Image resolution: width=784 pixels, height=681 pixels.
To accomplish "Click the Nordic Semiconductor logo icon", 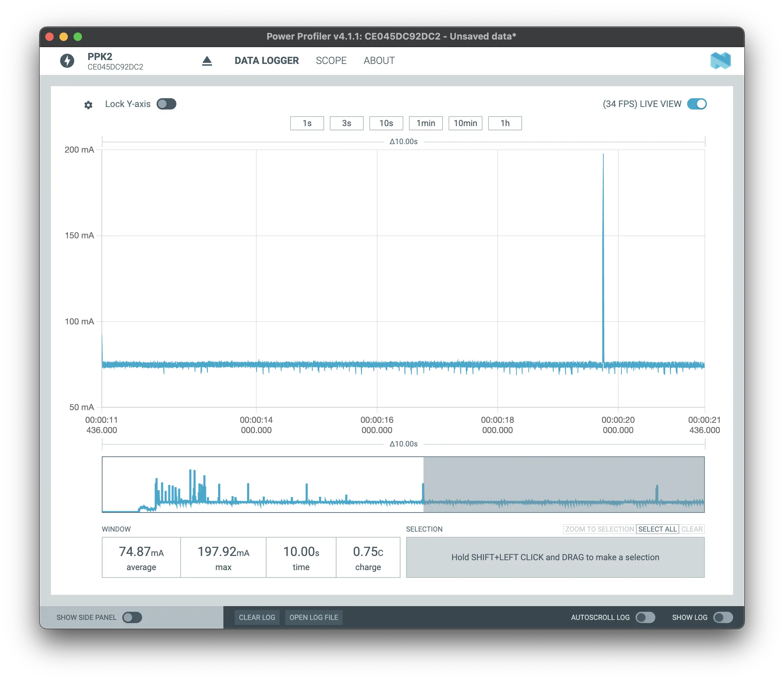I will (720, 61).
